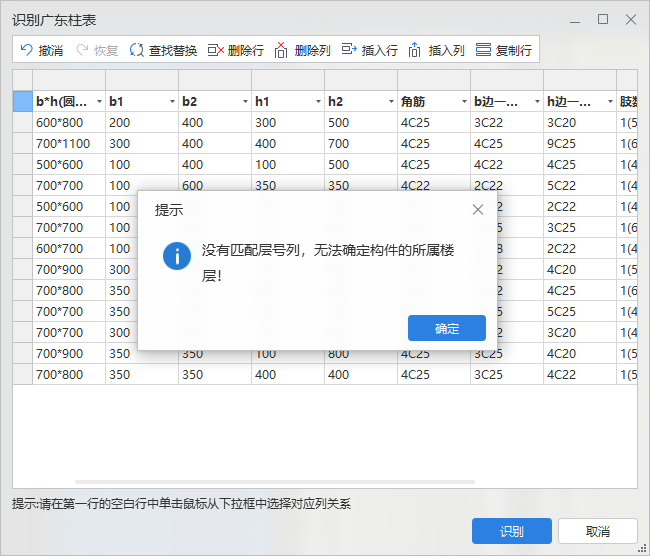Click cell 800 in h2 column

tap(361, 354)
